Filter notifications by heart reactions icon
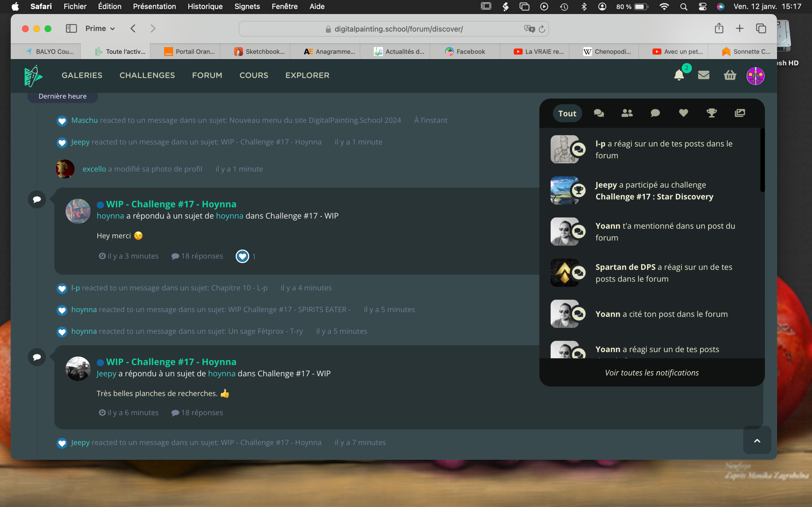This screenshot has width=812, height=507. [x=683, y=113]
